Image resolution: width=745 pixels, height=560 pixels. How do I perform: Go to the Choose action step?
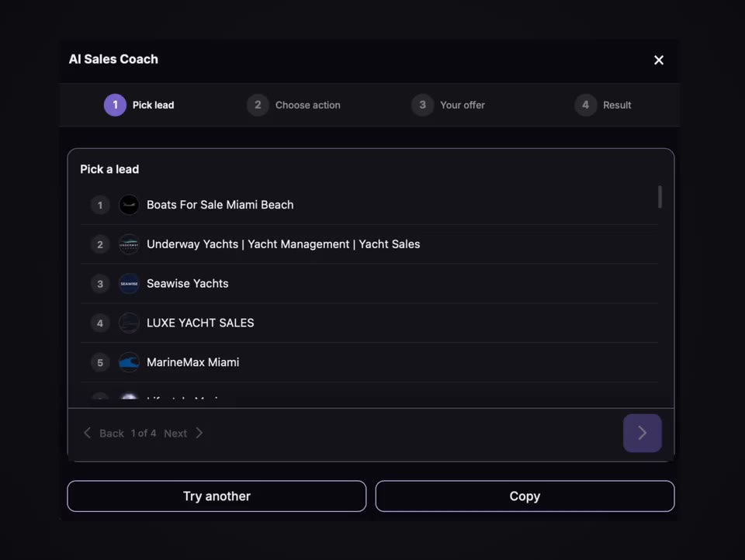(x=293, y=105)
